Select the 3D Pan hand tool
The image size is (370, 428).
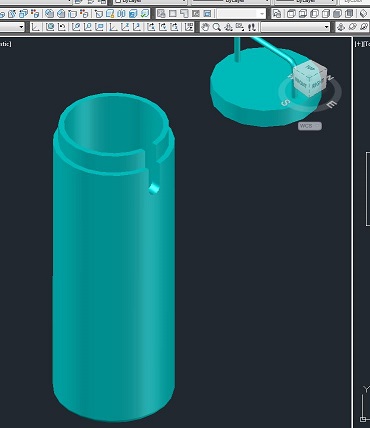[x=205, y=27]
